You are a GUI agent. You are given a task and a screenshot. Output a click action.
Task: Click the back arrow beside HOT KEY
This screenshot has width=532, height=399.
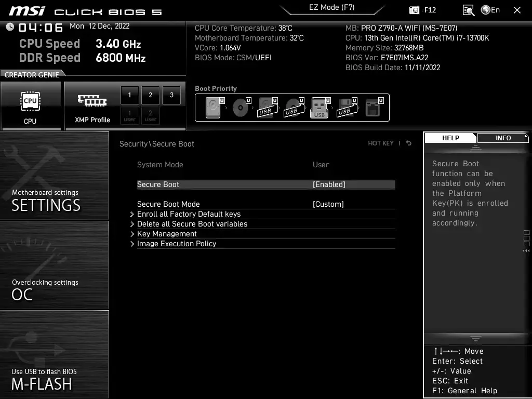pos(409,143)
